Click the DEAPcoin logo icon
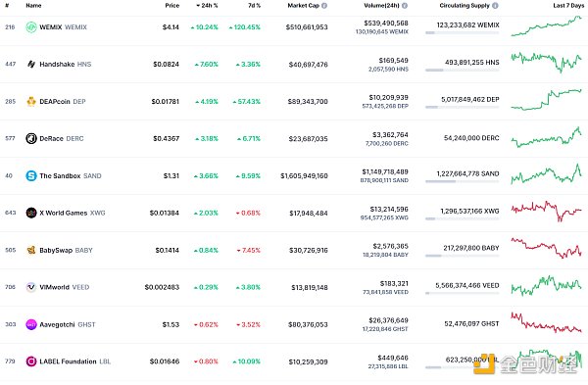This screenshot has width=588, height=385. click(x=31, y=101)
